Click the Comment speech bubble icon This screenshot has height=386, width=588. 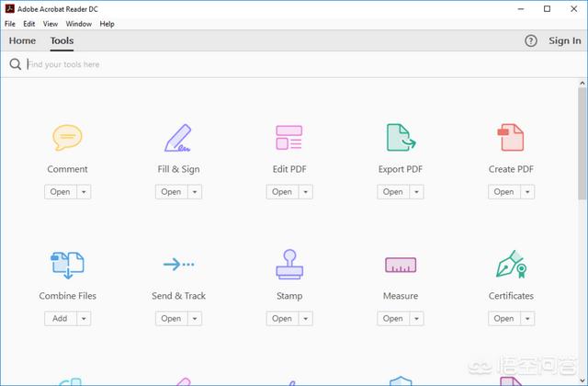coord(67,137)
